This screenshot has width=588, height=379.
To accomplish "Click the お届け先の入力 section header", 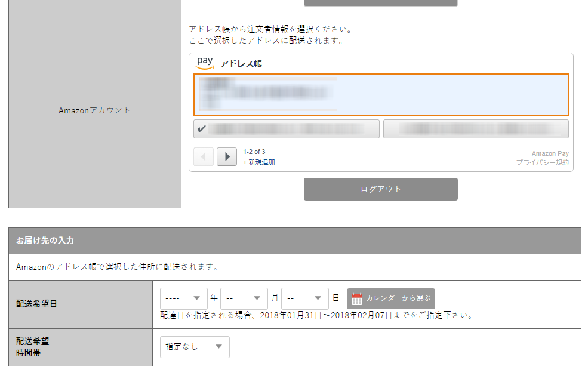I will (x=45, y=241).
